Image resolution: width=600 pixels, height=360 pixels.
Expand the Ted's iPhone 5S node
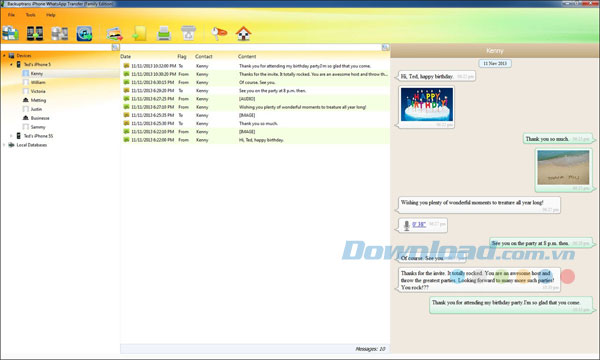click(11, 136)
